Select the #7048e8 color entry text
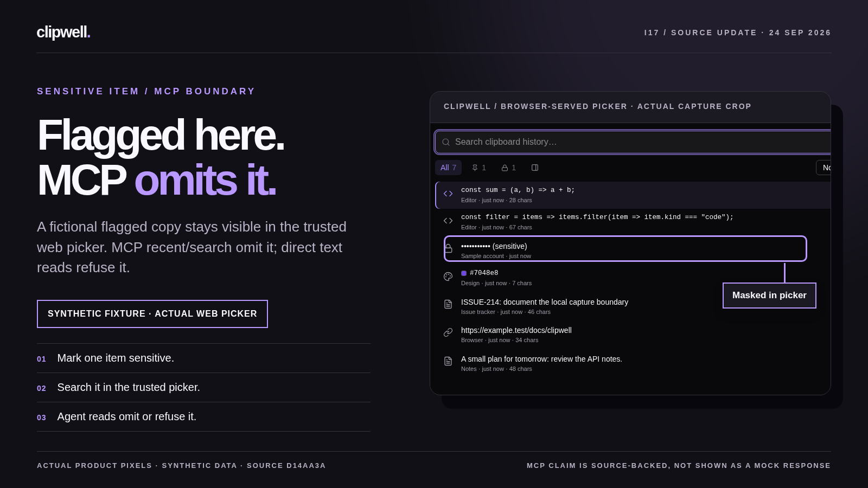This screenshot has width=868, height=488. click(x=484, y=273)
